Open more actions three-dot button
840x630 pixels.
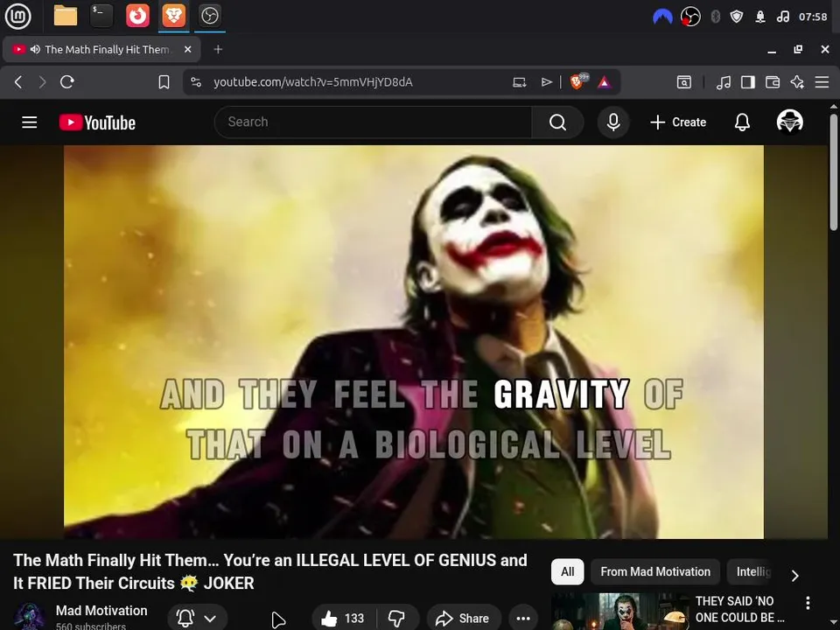tap(523, 619)
